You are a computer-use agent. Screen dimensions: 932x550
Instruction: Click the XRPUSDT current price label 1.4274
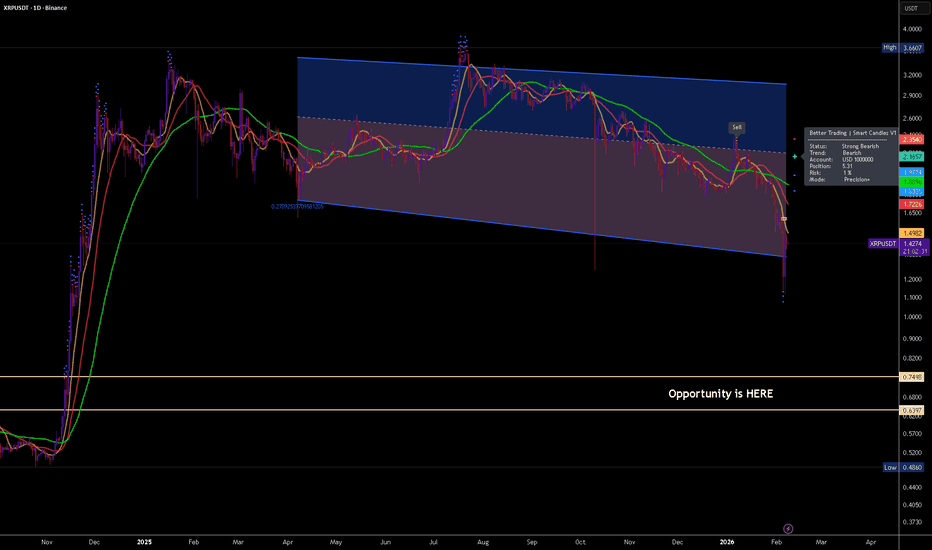883,242
